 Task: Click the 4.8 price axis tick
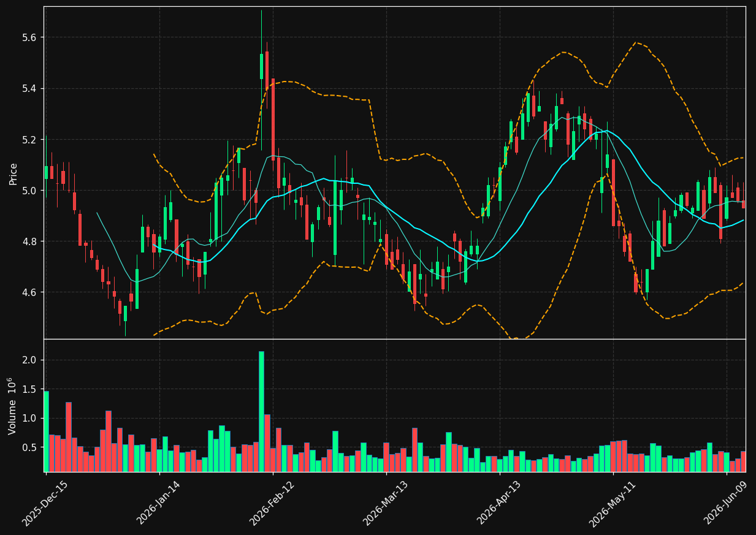[x=30, y=241]
